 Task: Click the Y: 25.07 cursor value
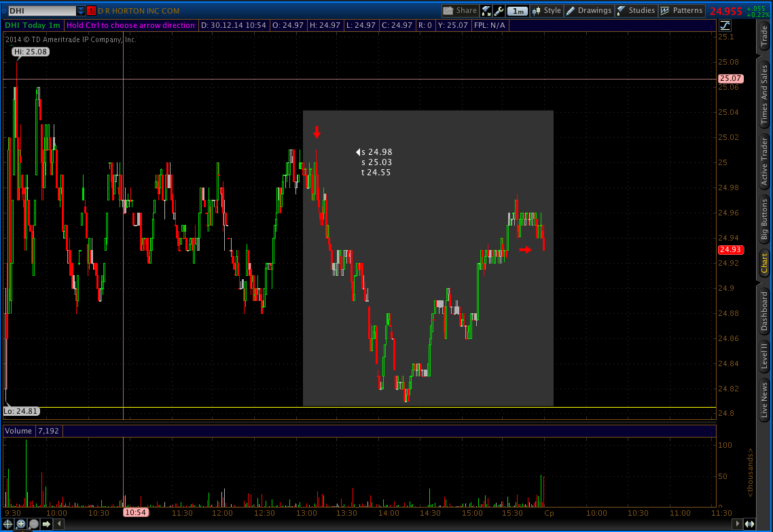(452, 25)
